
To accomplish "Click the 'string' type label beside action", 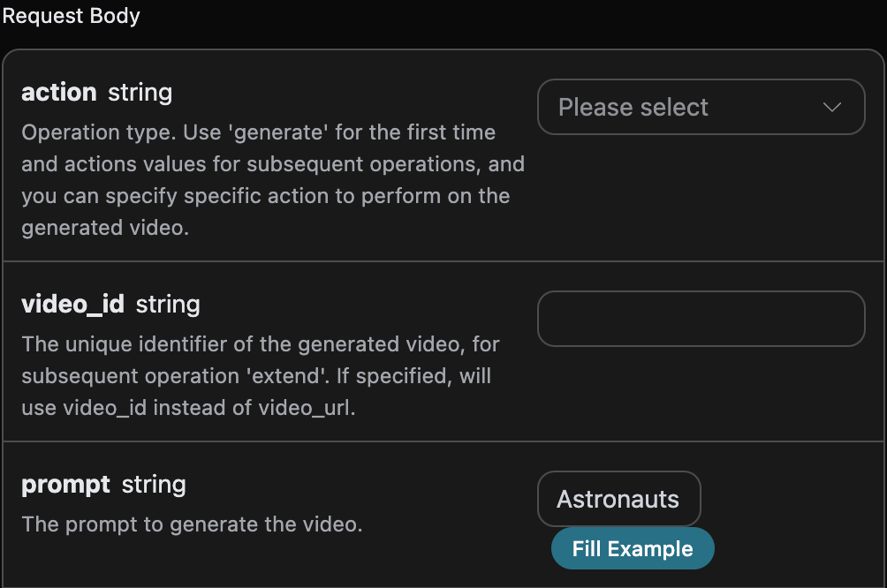I will 140,92.
